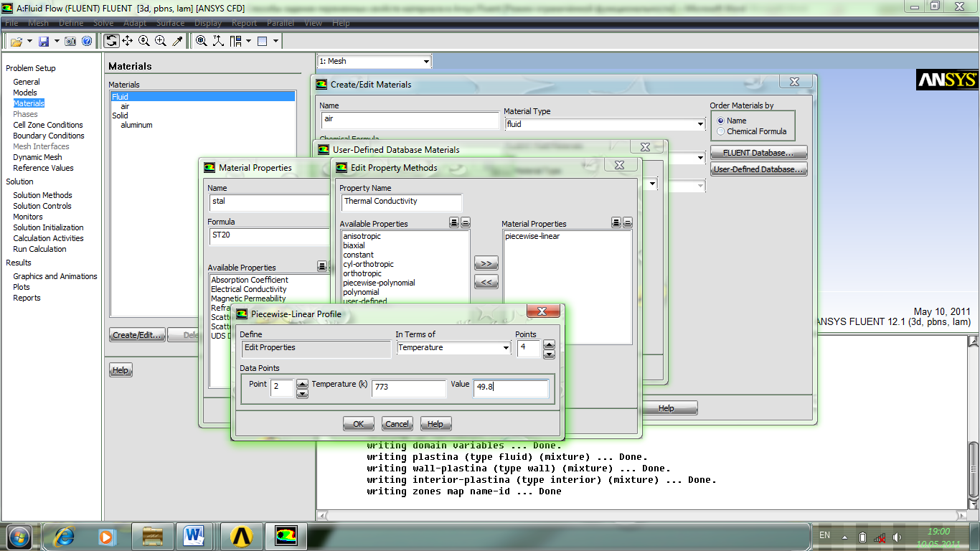The width and height of the screenshot is (980, 551).
Task: Click the ANSYS Workbench taskbar icon
Action: click(242, 536)
